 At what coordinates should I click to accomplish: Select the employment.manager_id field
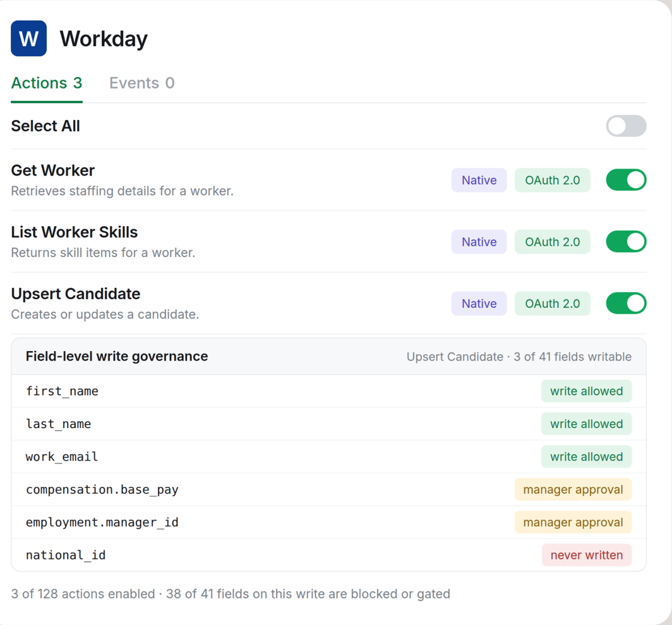[328, 522]
